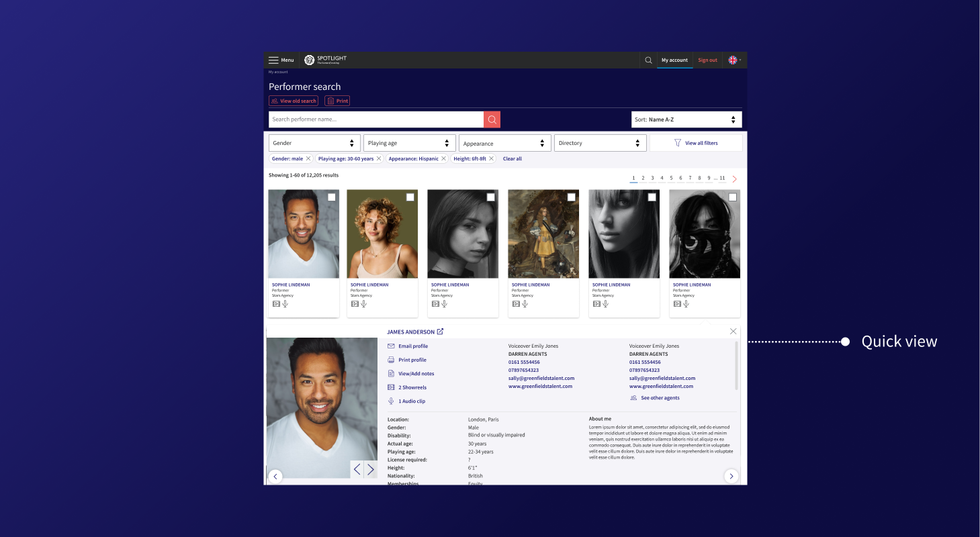Go to results page 7
980x537 pixels.
(x=690, y=178)
